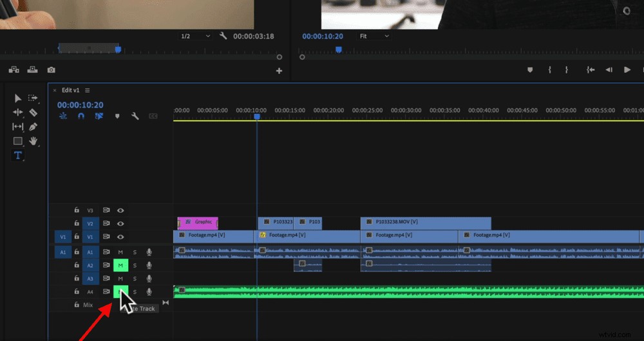Click the Program monitor playhead marker
The image size is (644, 341).
(x=339, y=50)
